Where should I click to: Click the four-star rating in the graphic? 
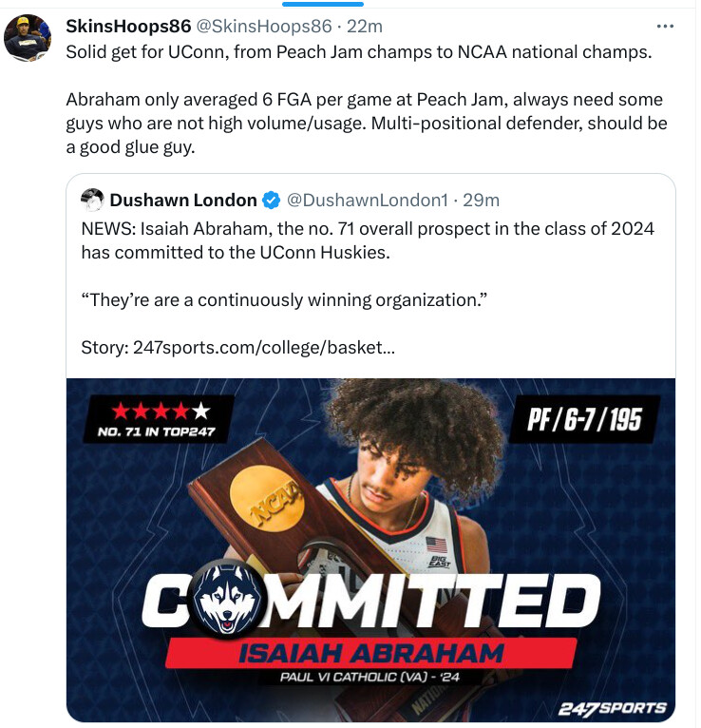(x=160, y=412)
